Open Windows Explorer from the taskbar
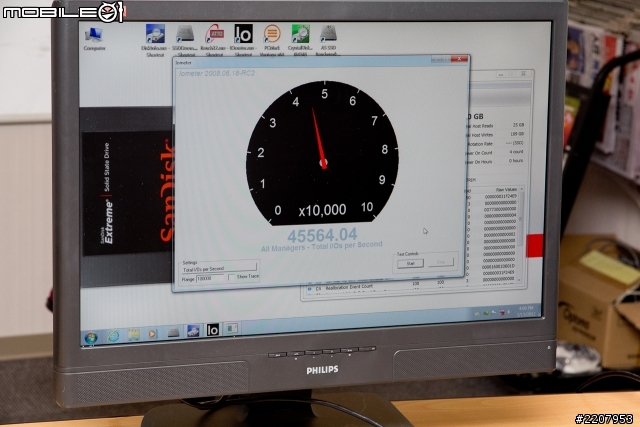 point(133,335)
